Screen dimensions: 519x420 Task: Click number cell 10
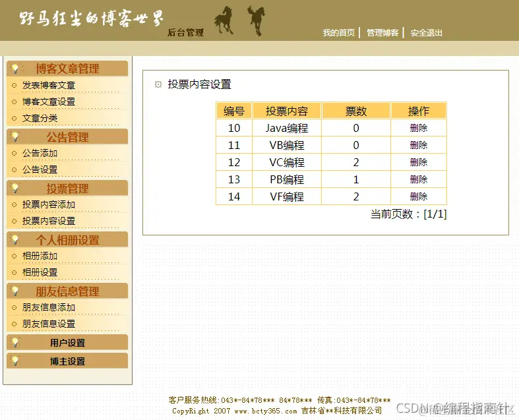tap(234, 128)
